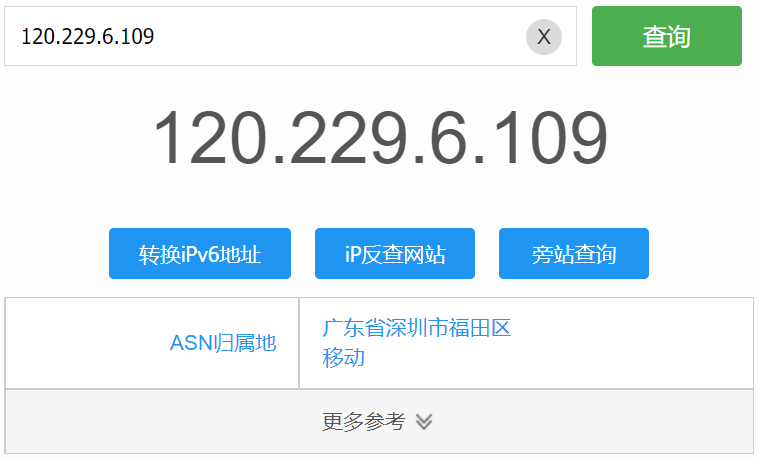Image resolution: width=759 pixels, height=460 pixels.
Task: Click the green 查询 search button
Action: [x=667, y=36]
